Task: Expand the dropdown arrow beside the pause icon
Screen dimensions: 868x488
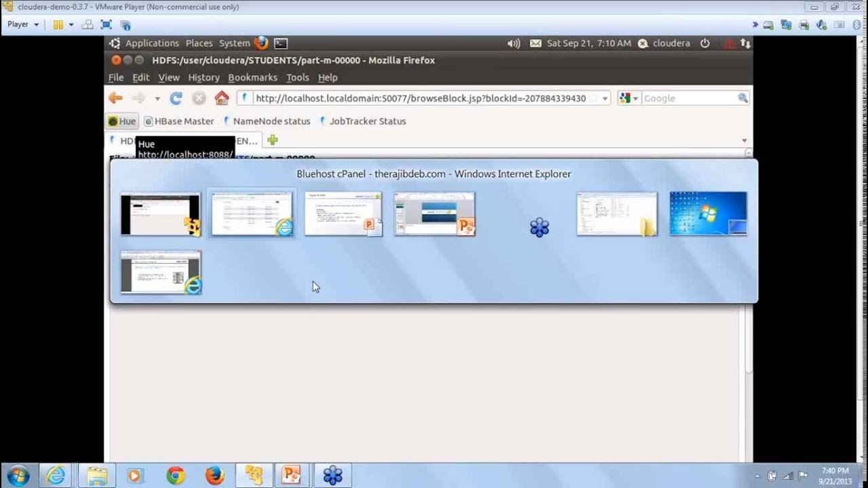Action: point(71,24)
